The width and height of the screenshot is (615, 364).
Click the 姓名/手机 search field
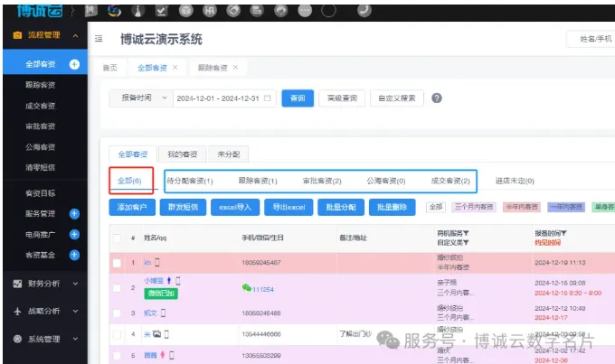[x=590, y=39]
